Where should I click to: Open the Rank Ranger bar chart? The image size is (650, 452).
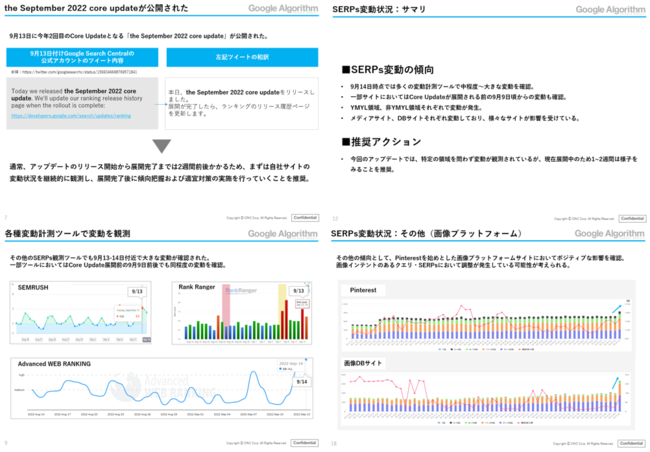(x=242, y=313)
